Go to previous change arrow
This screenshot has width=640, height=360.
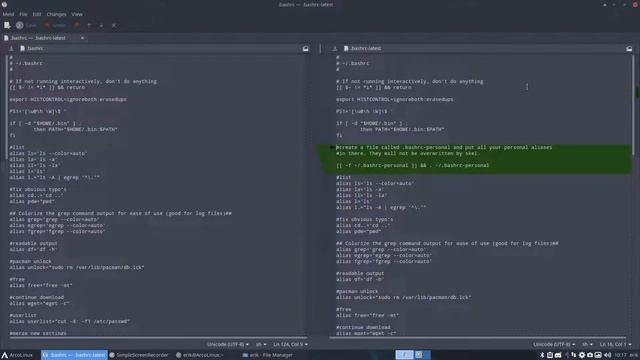[x=89, y=25]
